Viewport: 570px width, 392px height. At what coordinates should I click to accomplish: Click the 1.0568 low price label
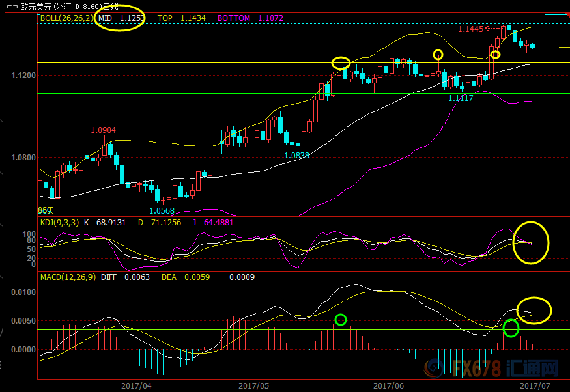[x=162, y=211]
